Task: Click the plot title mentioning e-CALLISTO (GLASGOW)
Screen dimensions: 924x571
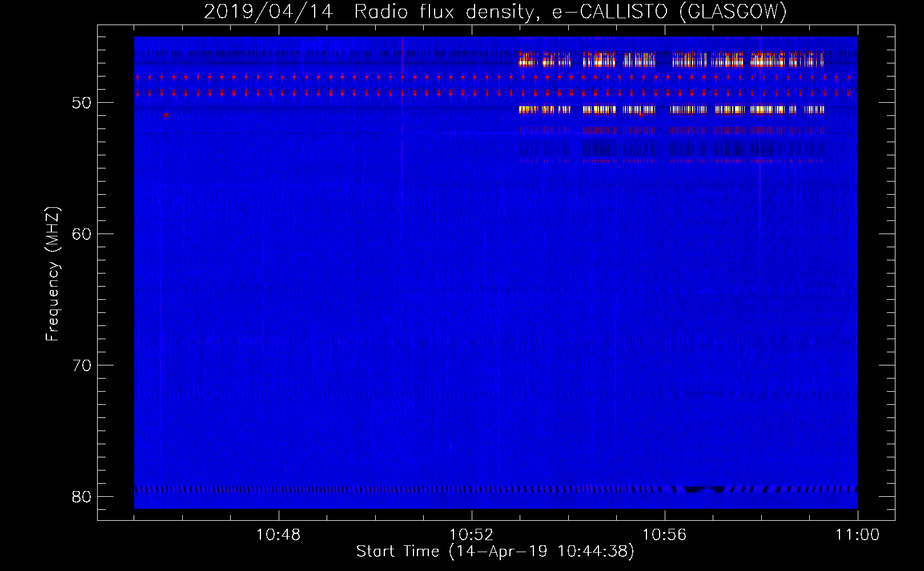Action: coord(495,11)
